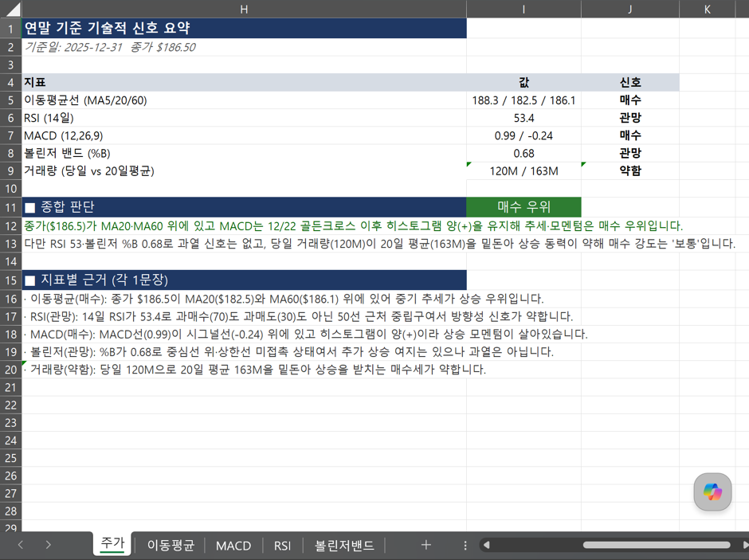Go to next sheet arrow

49,545
